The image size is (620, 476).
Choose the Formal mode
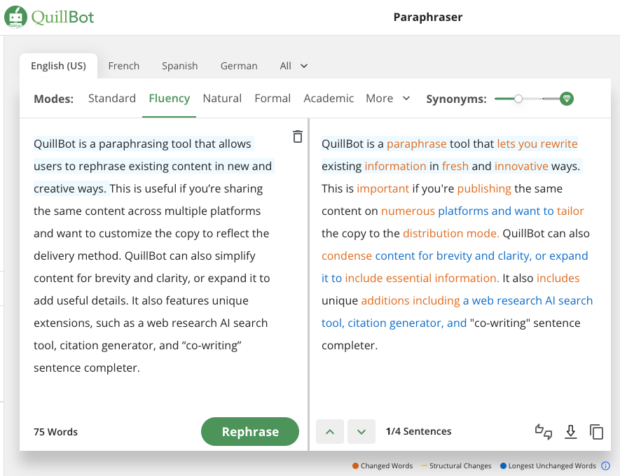[272, 98]
